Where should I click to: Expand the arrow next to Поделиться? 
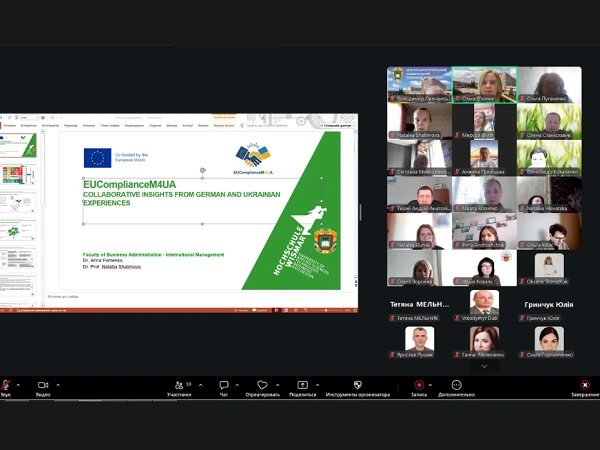pyautogui.click(x=317, y=384)
